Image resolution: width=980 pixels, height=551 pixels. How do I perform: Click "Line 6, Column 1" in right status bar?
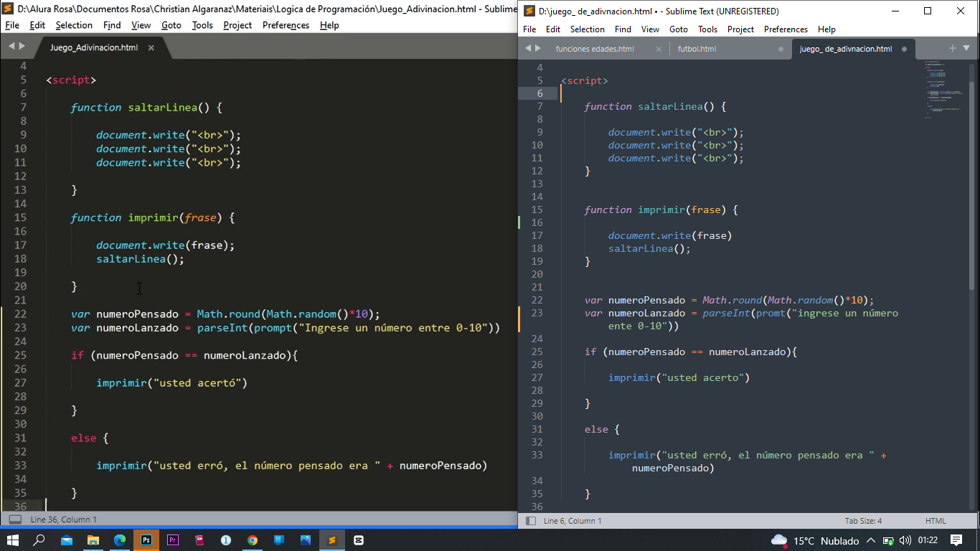click(x=573, y=521)
